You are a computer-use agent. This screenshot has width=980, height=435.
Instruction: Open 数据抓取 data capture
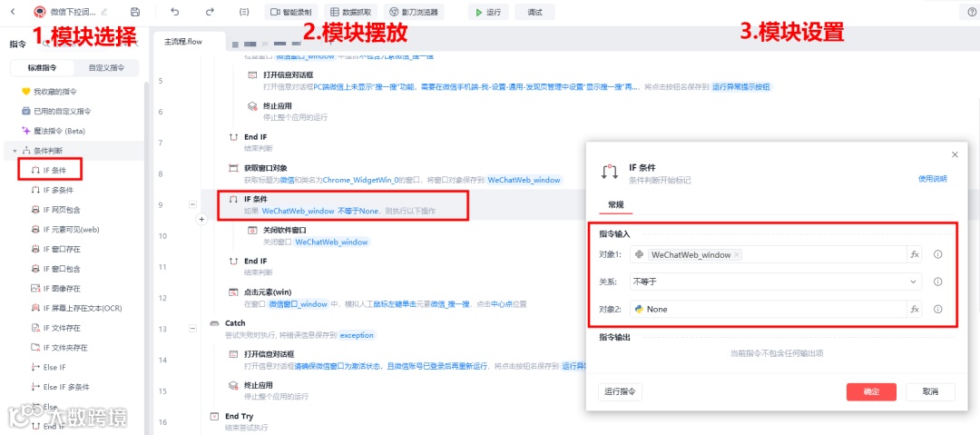coord(350,12)
